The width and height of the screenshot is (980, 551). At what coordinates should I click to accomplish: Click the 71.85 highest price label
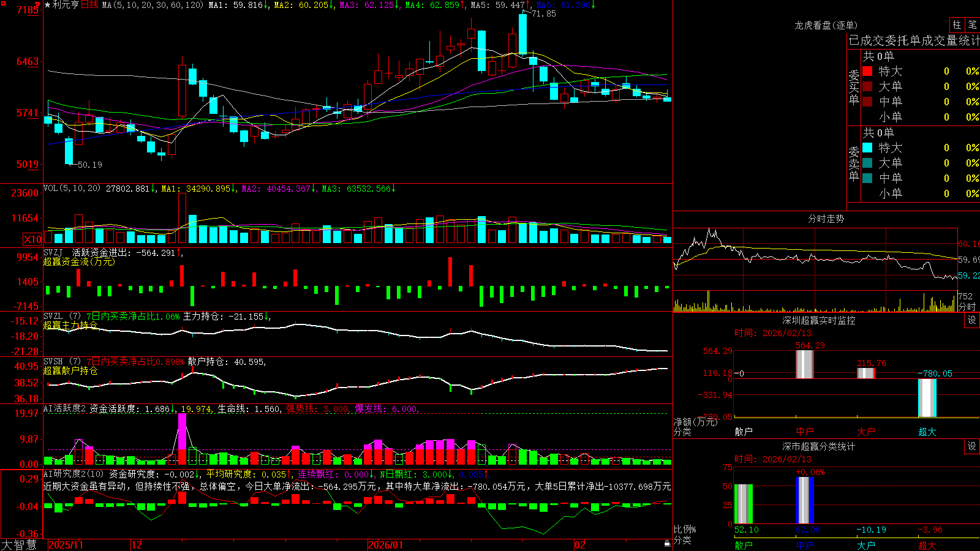(x=544, y=13)
